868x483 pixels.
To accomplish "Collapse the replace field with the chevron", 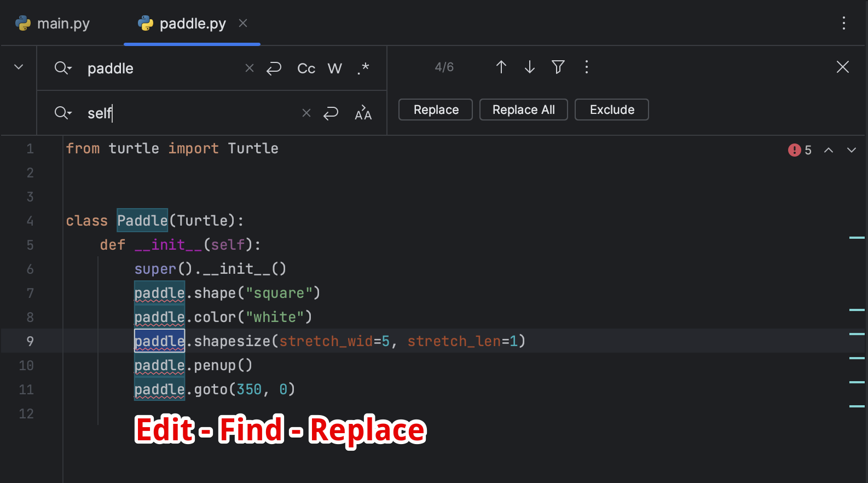I will click(x=19, y=67).
